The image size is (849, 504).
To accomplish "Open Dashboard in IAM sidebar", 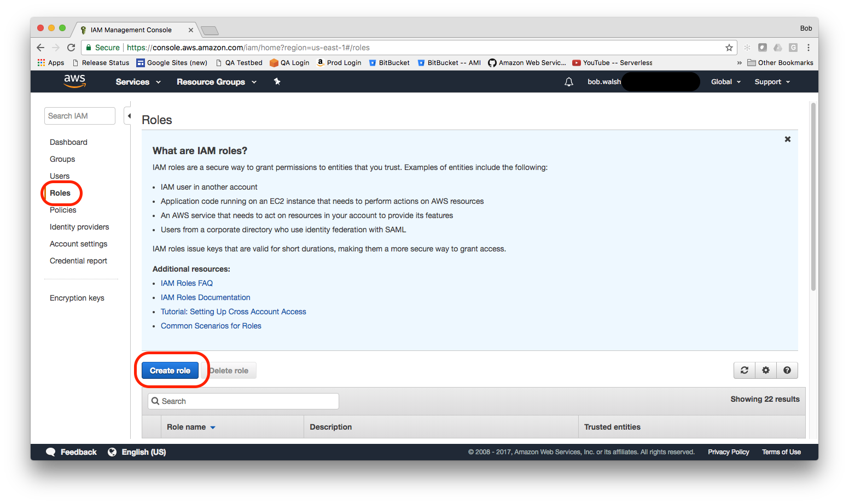I will click(x=68, y=142).
